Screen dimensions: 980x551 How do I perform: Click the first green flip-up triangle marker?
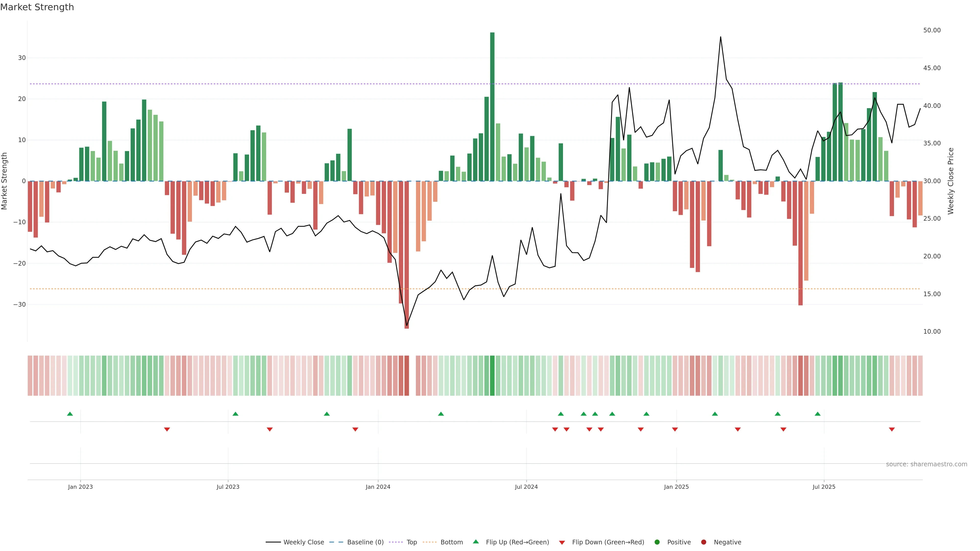70,414
